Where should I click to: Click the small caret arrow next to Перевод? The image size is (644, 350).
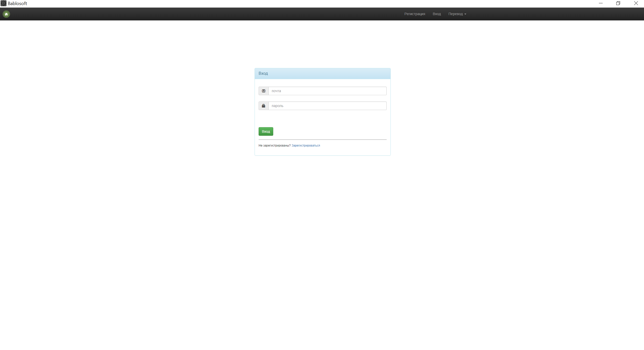pyautogui.click(x=465, y=14)
